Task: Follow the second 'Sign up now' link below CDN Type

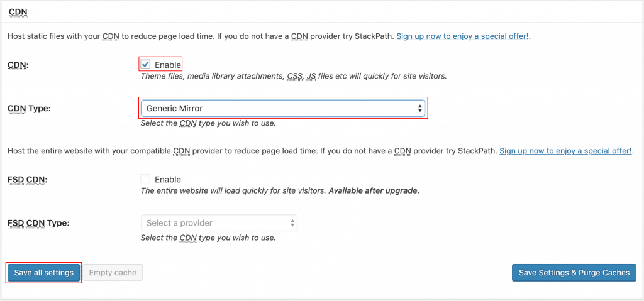Action: pyautogui.click(x=565, y=151)
